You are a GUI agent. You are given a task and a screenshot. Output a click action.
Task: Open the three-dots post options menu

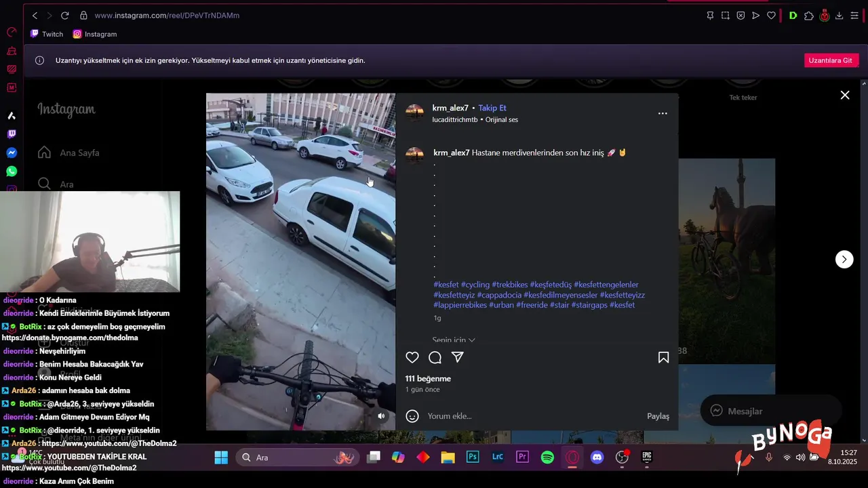click(663, 113)
